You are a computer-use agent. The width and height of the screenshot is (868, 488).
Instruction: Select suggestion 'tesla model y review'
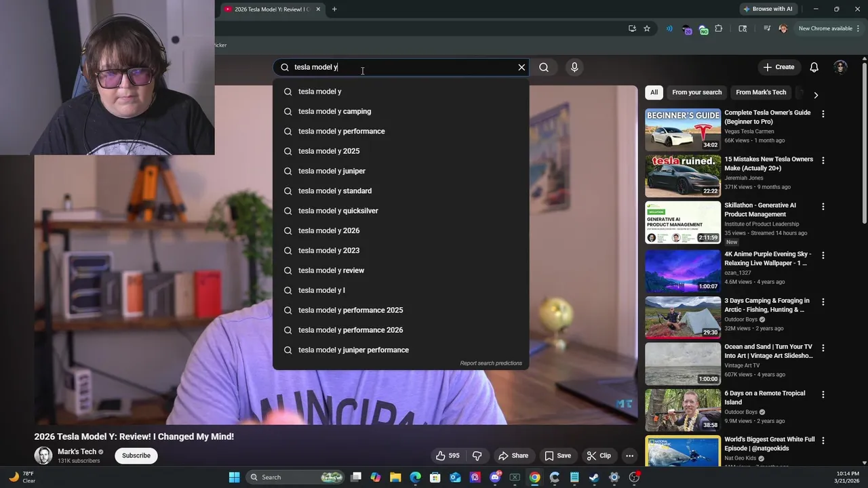tap(401, 270)
